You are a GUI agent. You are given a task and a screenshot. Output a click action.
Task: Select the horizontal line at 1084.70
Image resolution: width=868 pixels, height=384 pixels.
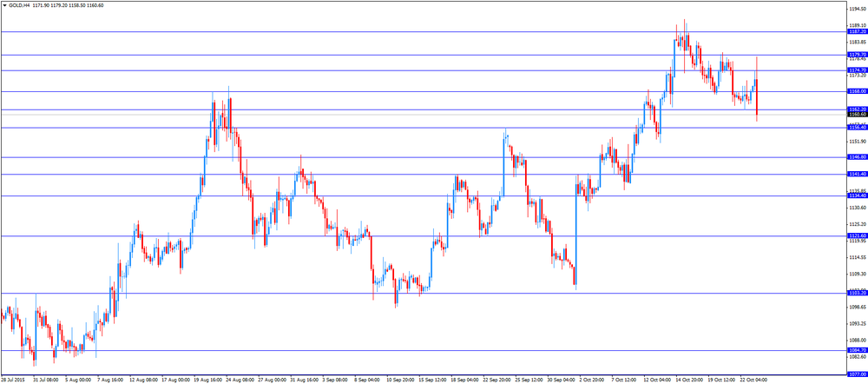(x=424, y=350)
